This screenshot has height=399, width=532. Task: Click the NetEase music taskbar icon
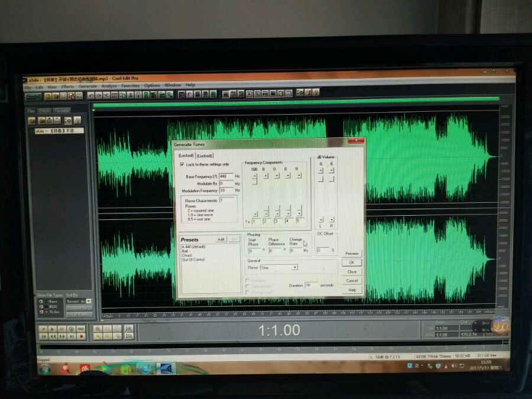(85, 368)
